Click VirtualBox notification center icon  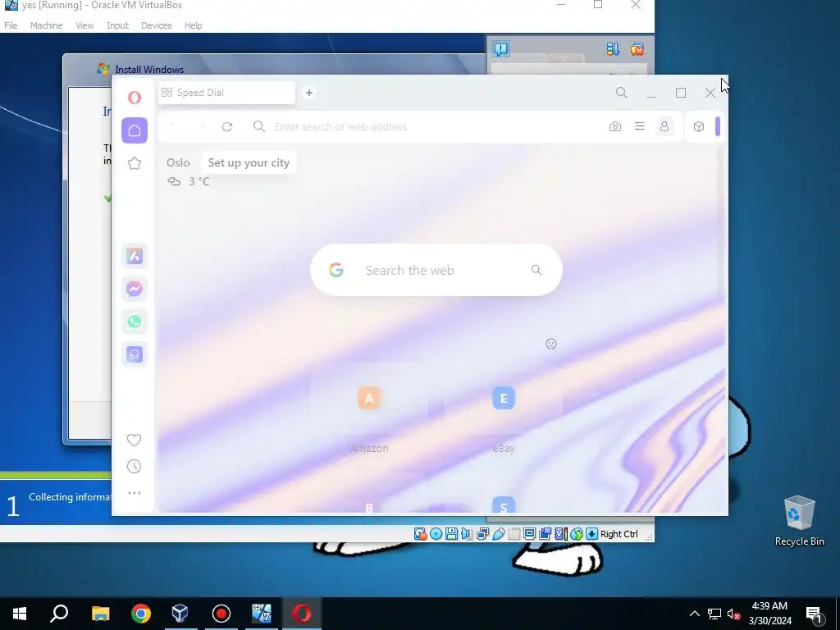point(501,49)
